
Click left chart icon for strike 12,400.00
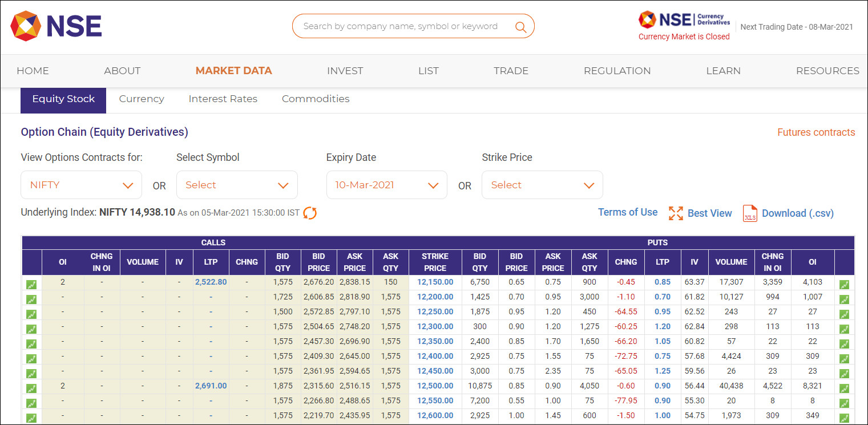[31, 358]
